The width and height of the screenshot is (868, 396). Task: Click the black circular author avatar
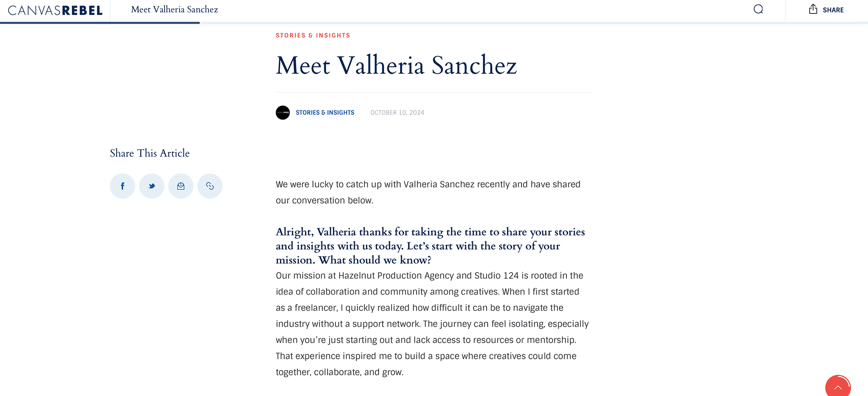pyautogui.click(x=283, y=113)
